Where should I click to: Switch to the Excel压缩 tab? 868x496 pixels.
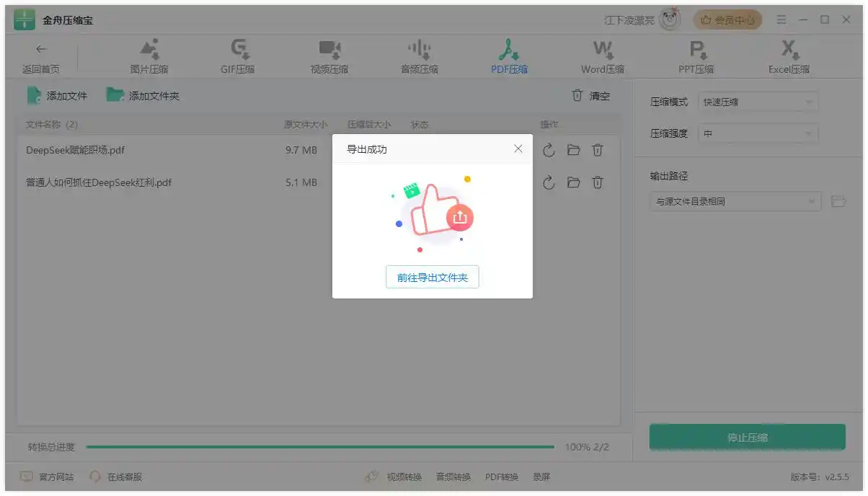[x=789, y=57]
